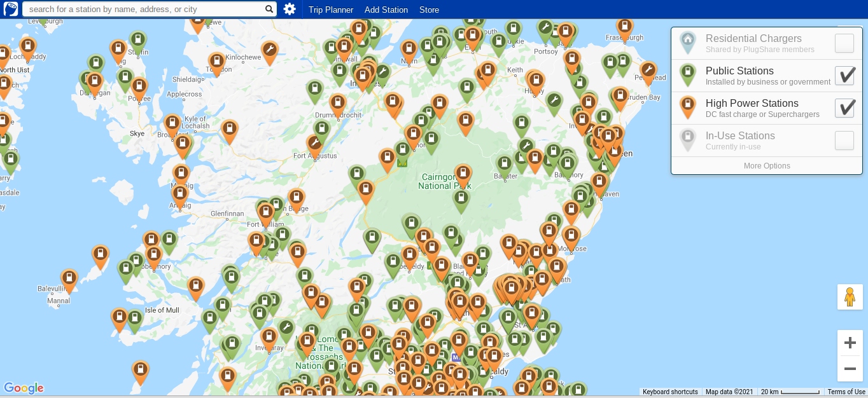The image size is (868, 398).
Task: Enable the Residential Chargers checkbox
Action: 844,43
